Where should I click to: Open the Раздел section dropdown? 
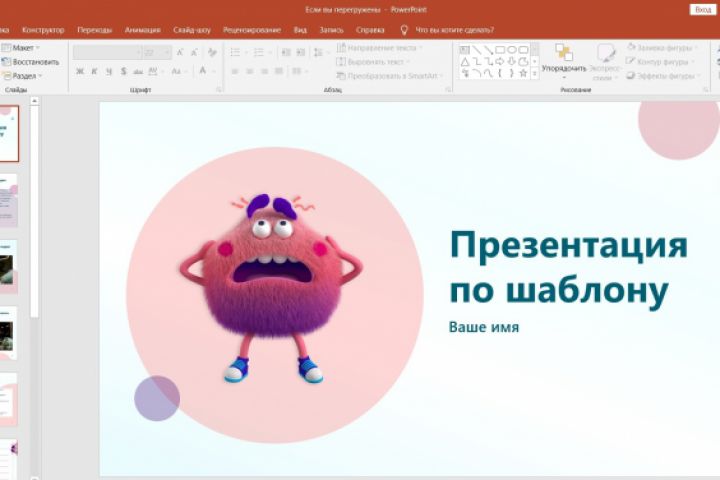point(22,76)
